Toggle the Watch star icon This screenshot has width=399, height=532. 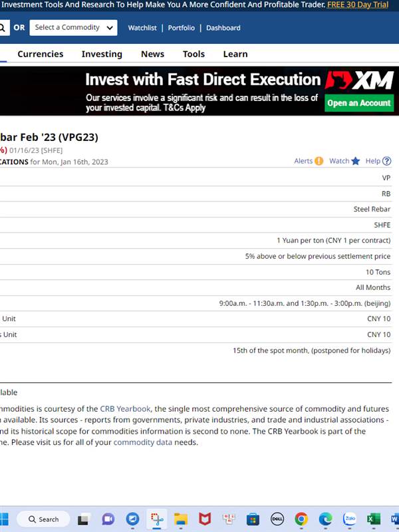(x=355, y=161)
